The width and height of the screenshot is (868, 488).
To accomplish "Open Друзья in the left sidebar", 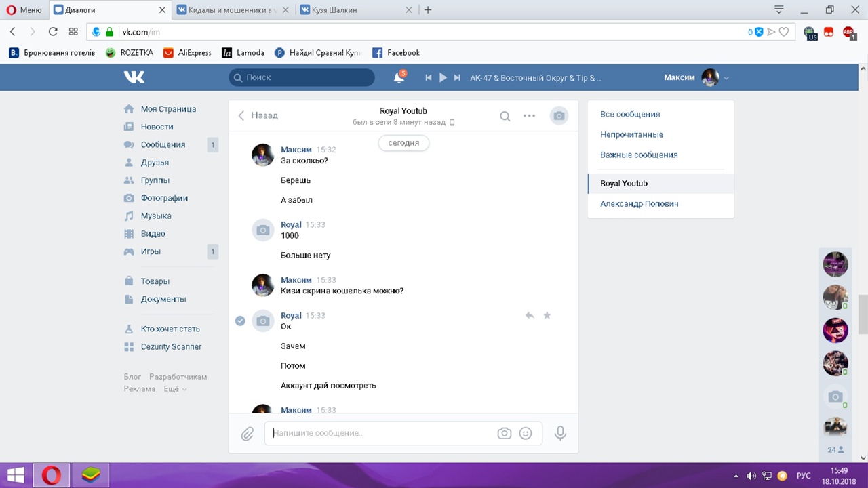I will pyautogui.click(x=155, y=163).
